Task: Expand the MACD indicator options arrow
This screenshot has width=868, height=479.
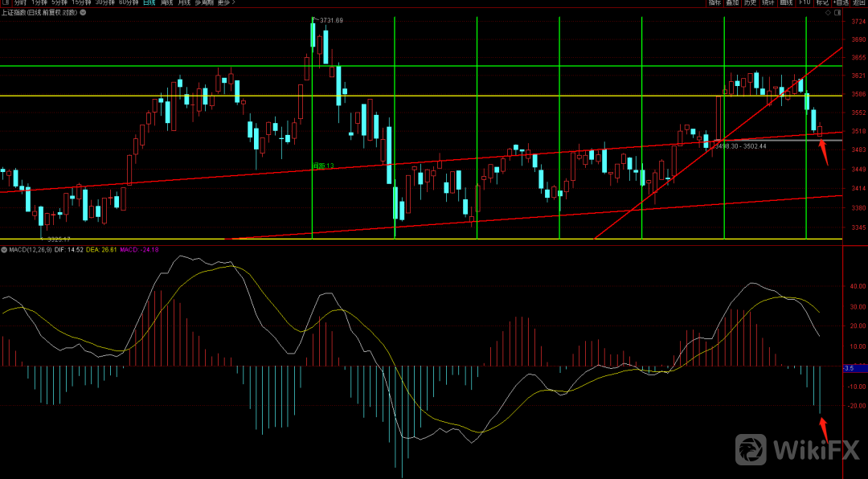Action: (x=4, y=251)
